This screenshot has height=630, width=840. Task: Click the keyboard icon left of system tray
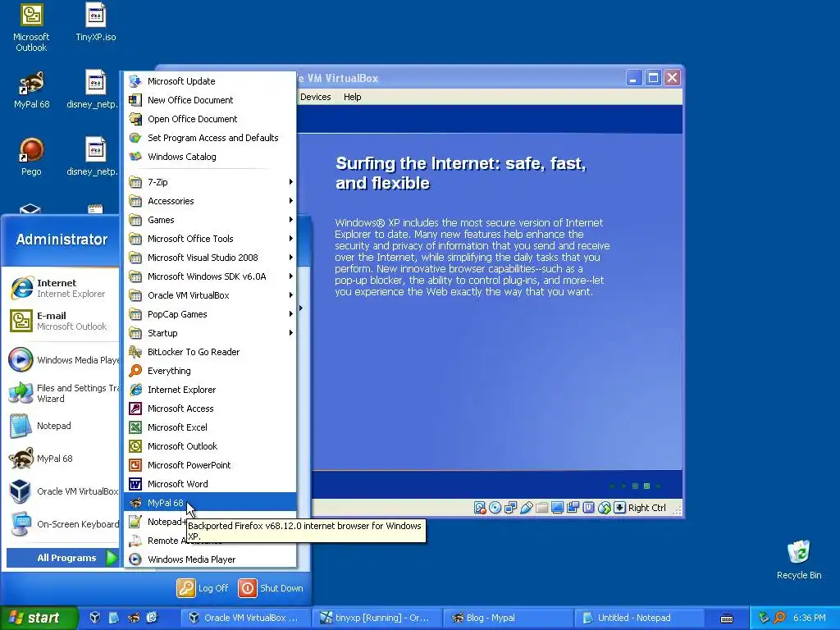727,618
